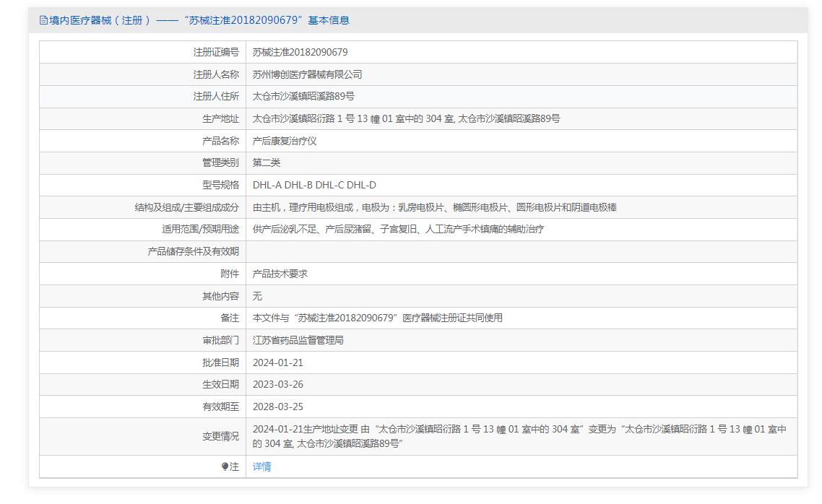Click the 备注 row remark text
This screenshot has width=822, height=504.
coord(377,318)
